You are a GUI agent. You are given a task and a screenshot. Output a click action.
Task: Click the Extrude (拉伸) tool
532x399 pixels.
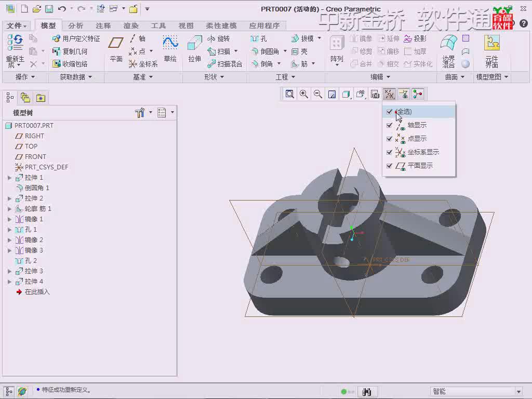[x=194, y=49]
